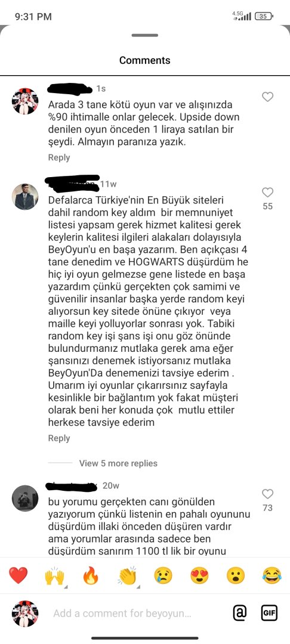Reply to the HOGWARTS random key comment
290x644 pixels.
59,438
